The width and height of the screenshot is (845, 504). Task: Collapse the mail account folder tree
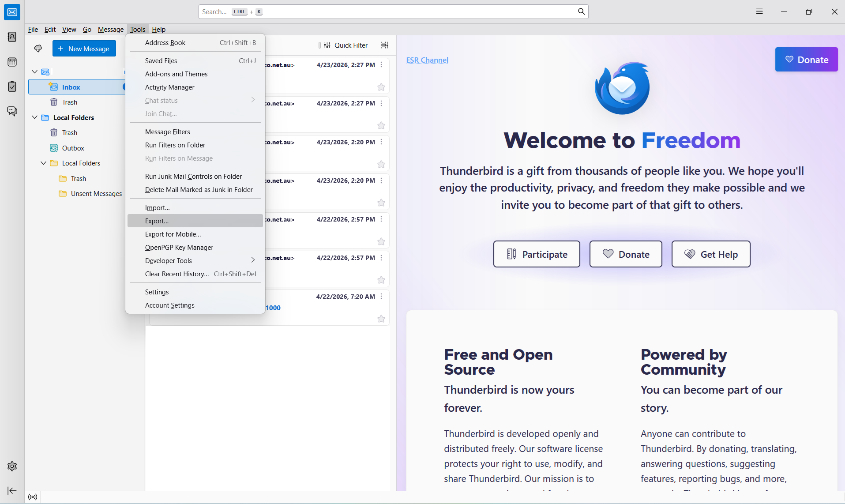point(34,71)
